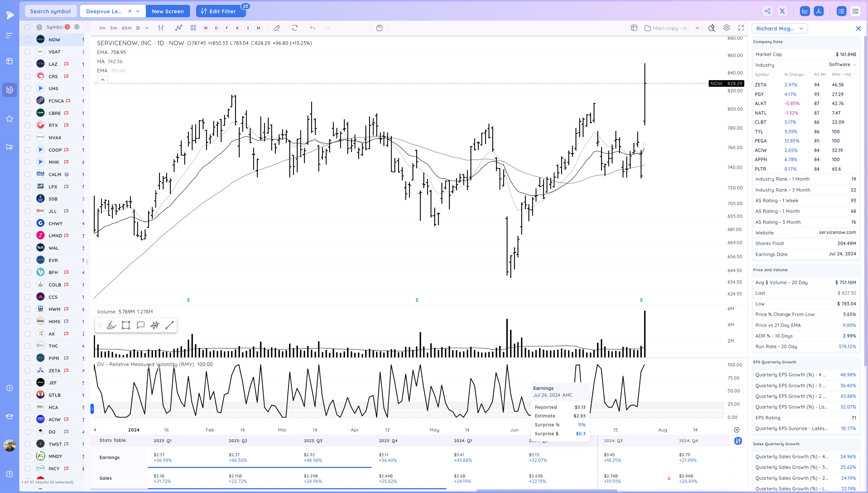Viewport: 868px width, 493px height.
Task: Tick the checkbox next to ZETA in the watchlist
Action: pyautogui.click(x=27, y=371)
